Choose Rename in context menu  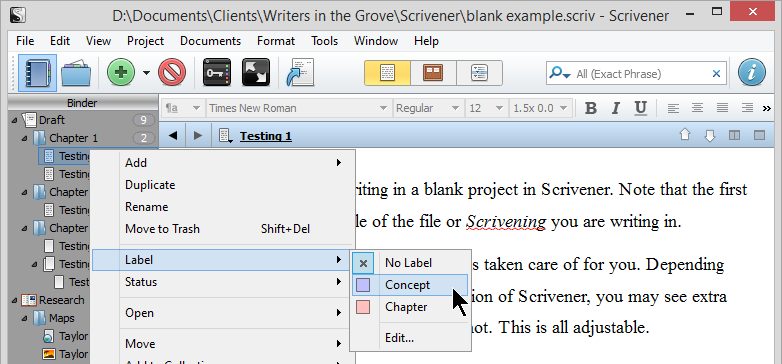click(x=223, y=206)
